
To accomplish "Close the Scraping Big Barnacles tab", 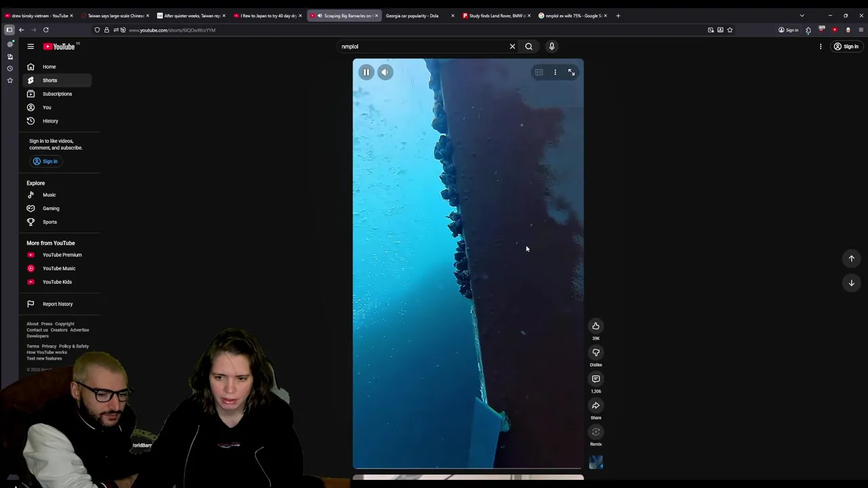I will pyautogui.click(x=377, y=16).
